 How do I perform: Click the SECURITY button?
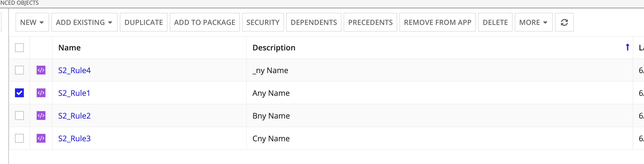tap(263, 22)
